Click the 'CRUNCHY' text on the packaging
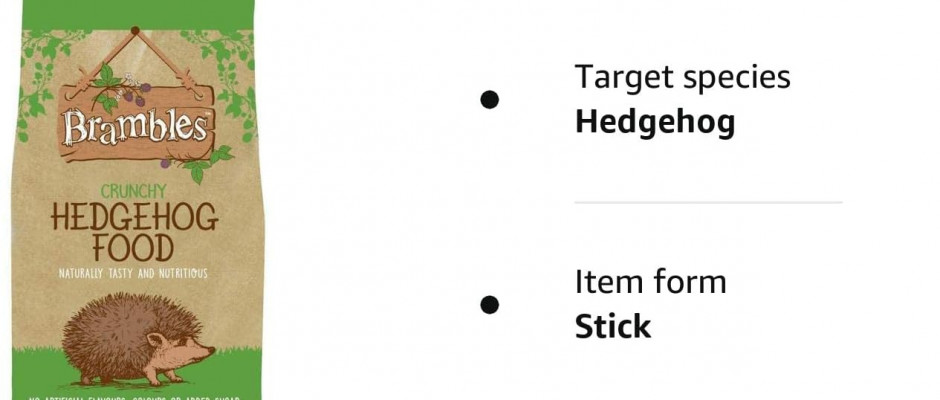940x400 pixels. tap(133, 191)
